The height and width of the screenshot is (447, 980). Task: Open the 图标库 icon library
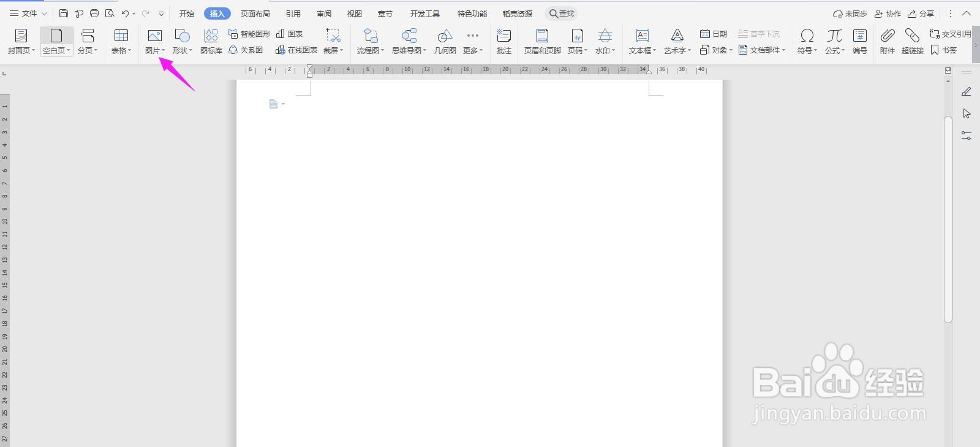click(x=211, y=42)
